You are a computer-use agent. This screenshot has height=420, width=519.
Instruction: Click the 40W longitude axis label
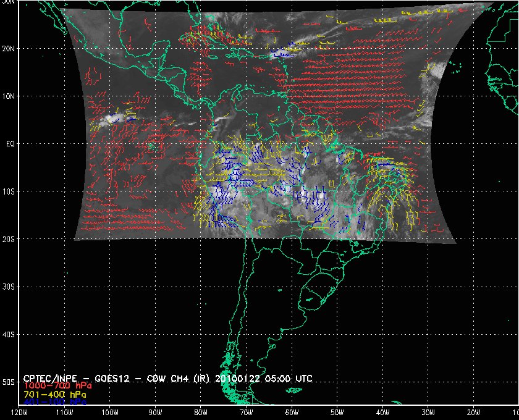point(382,413)
